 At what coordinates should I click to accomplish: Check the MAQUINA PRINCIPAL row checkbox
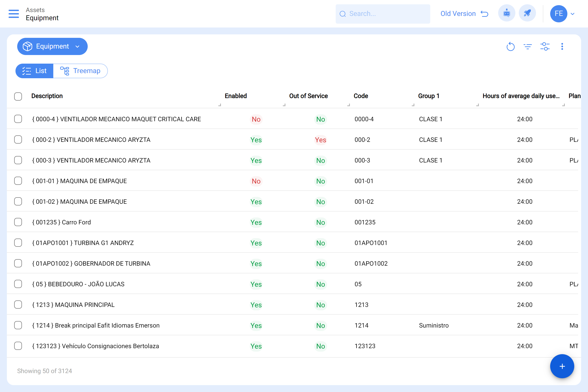[18, 305]
